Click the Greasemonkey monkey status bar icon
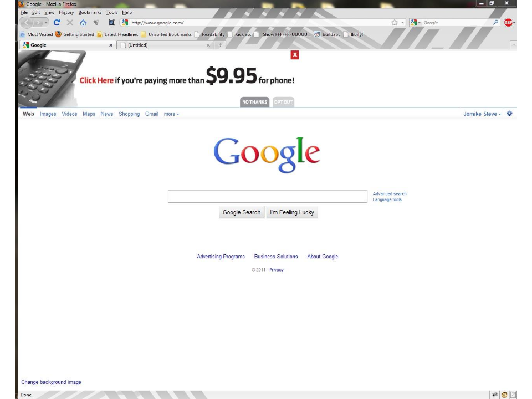The height and width of the screenshot is (399, 532). coord(504,395)
